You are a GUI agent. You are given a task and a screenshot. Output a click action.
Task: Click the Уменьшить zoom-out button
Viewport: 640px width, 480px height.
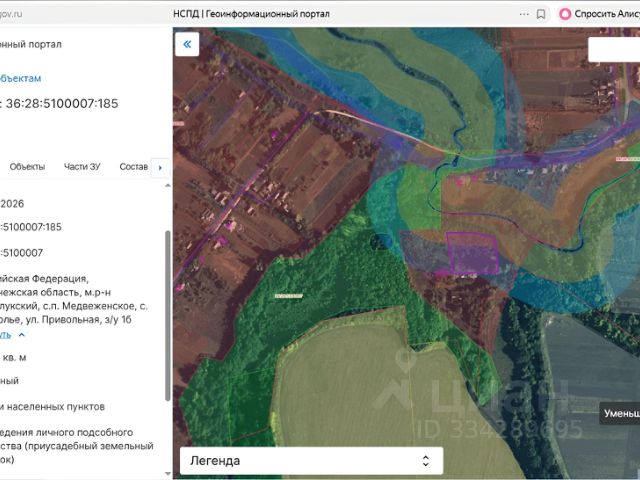[x=620, y=413]
